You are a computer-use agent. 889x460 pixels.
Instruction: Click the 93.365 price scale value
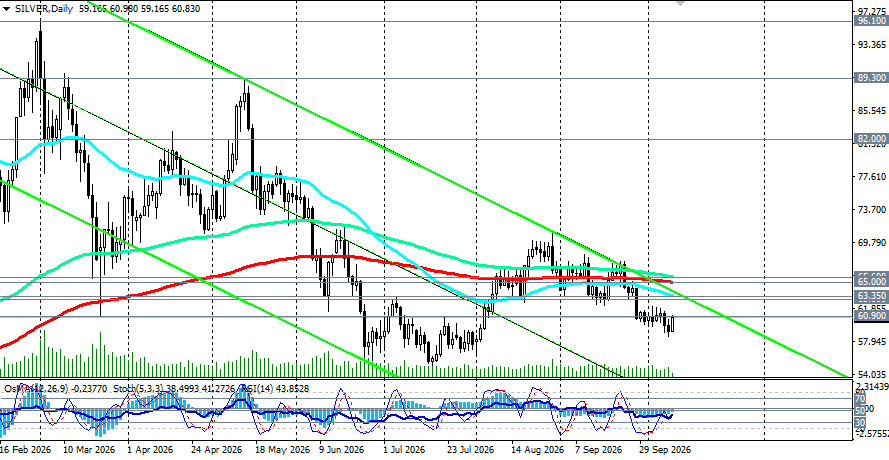tap(872, 44)
